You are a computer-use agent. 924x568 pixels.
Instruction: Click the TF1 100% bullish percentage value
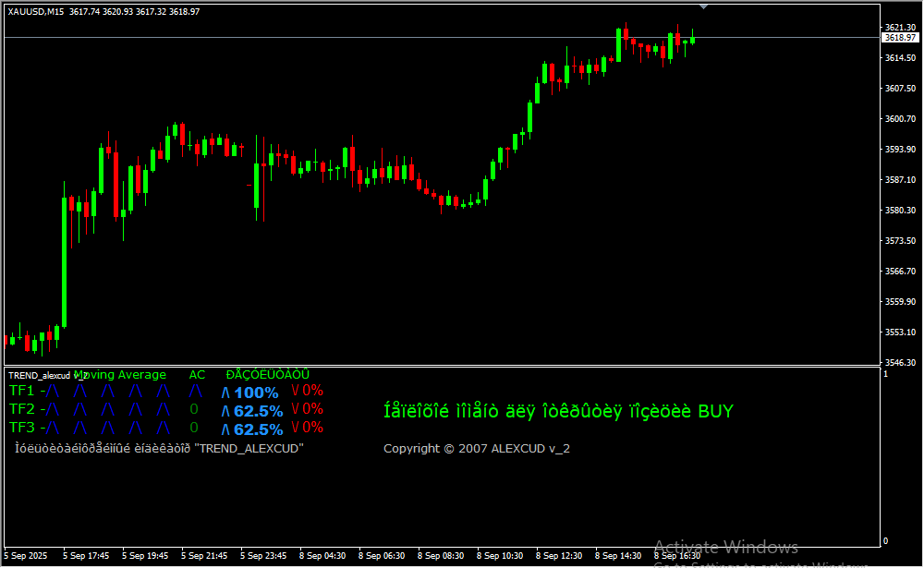coord(256,393)
